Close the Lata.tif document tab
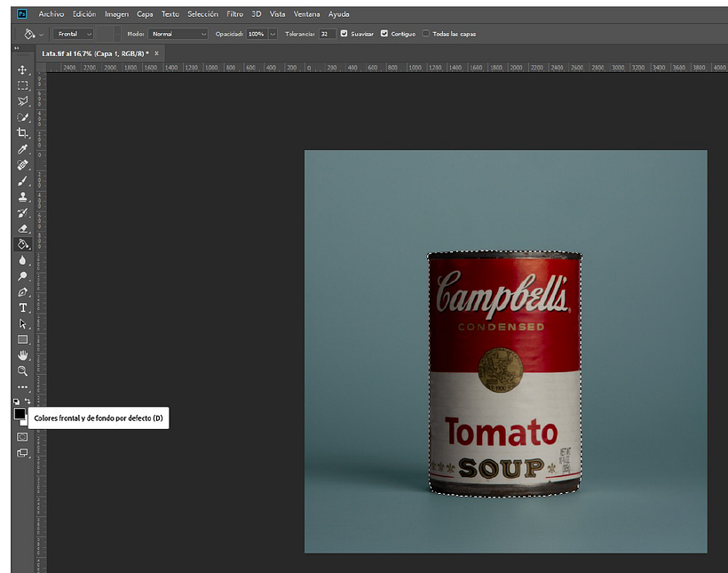The height and width of the screenshot is (573, 728). click(156, 53)
